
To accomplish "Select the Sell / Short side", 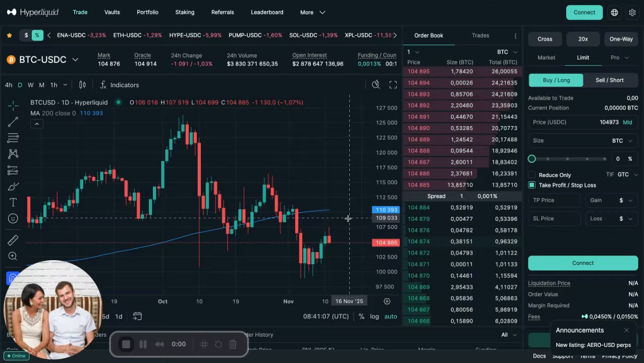I will [610, 80].
